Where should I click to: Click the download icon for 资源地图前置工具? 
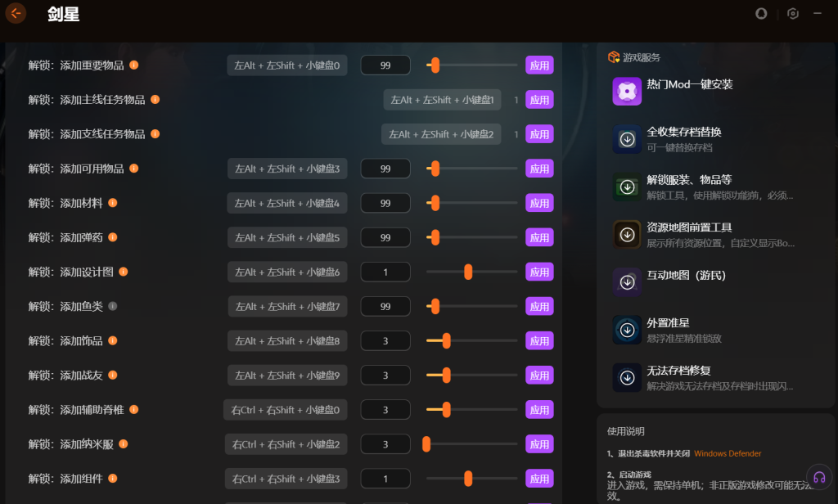(x=627, y=235)
